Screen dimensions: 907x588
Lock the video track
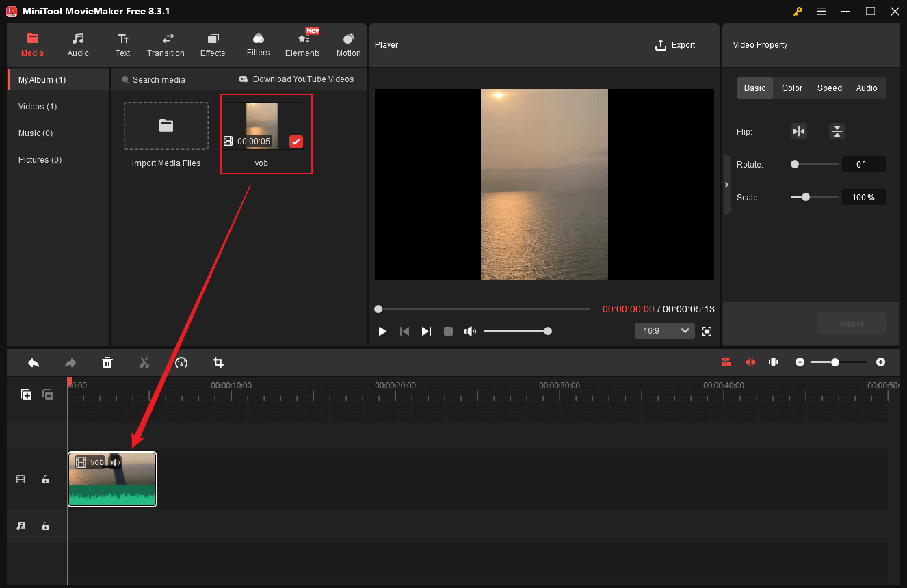[45, 479]
